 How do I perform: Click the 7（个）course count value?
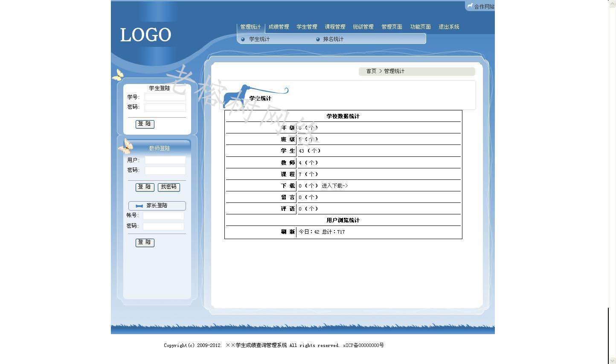[308, 174]
